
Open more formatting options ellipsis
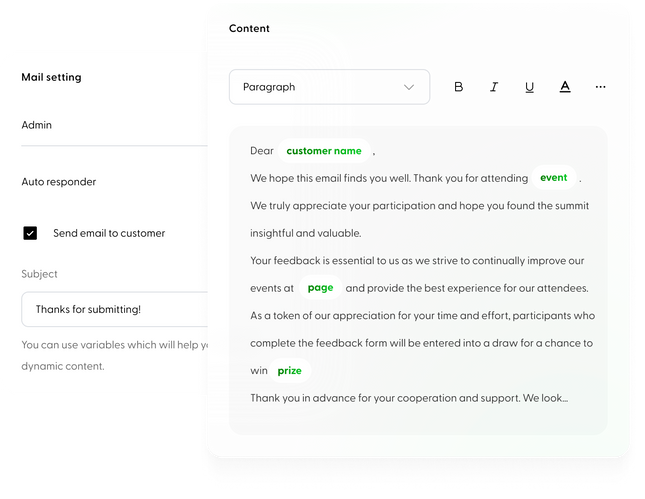pos(600,87)
